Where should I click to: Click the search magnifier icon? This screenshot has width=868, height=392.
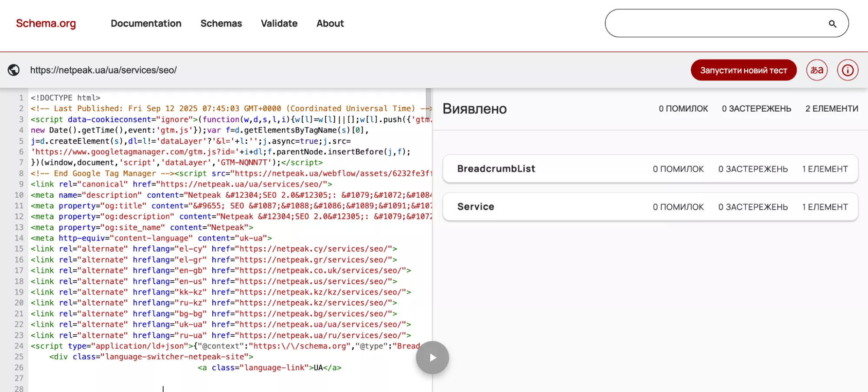(x=832, y=24)
